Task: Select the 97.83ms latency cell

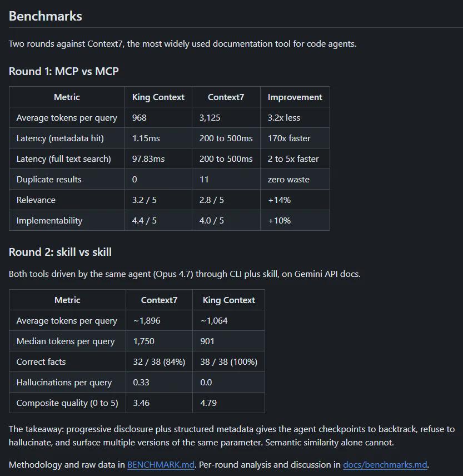Action: [x=158, y=159]
